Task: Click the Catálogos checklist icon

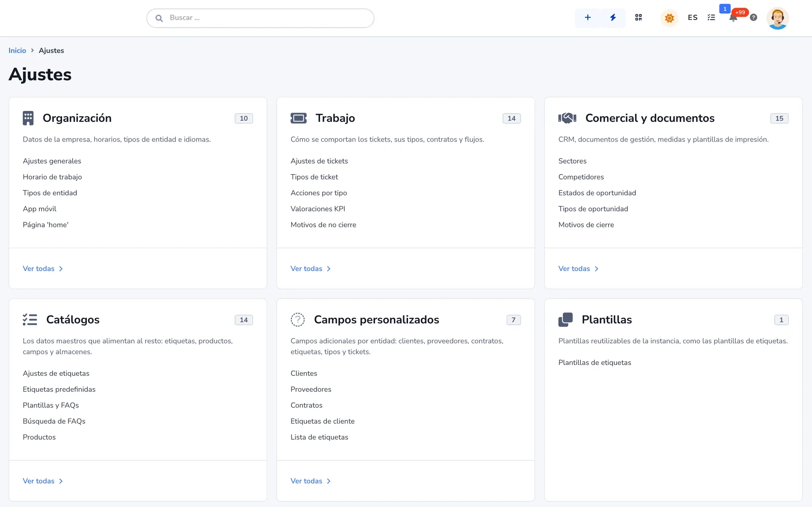Action: pos(30,320)
